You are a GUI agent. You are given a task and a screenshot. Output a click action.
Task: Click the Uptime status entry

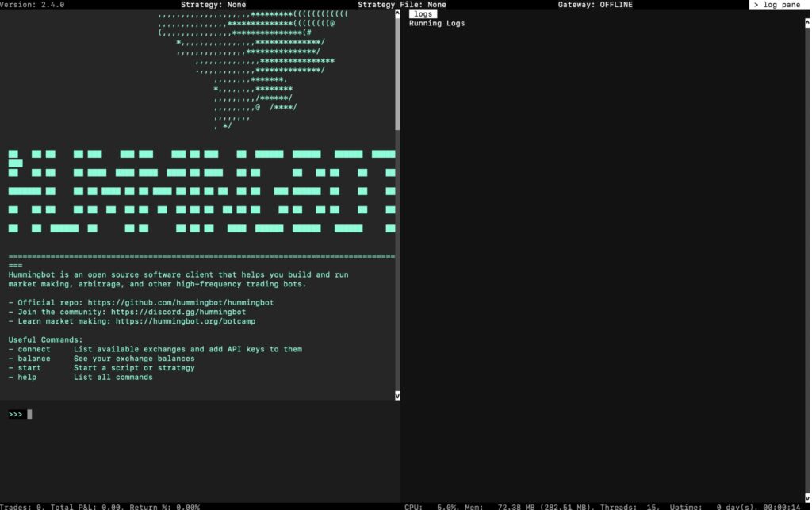click(x=735, y=507)
